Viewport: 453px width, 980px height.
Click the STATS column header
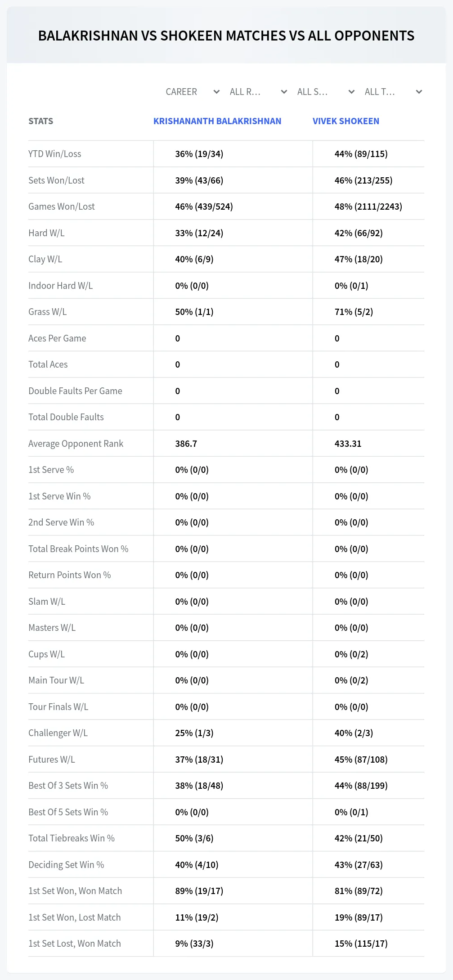pos(40,121)
